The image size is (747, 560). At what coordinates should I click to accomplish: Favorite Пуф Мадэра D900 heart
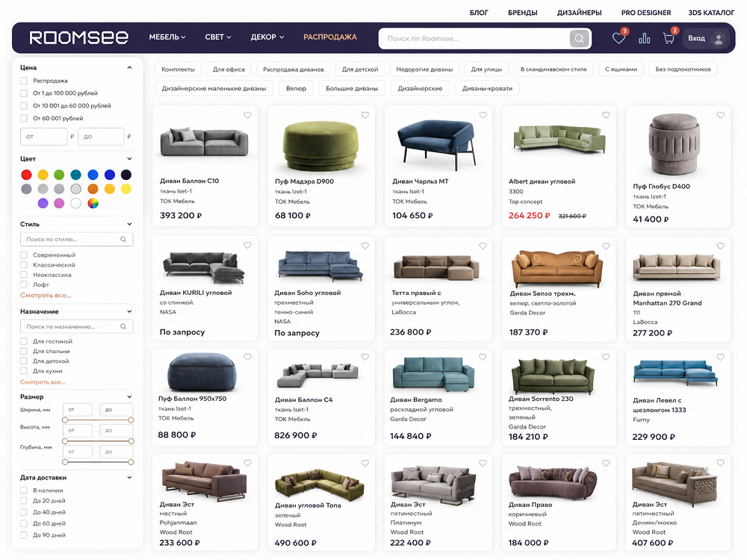pos(365,115)
